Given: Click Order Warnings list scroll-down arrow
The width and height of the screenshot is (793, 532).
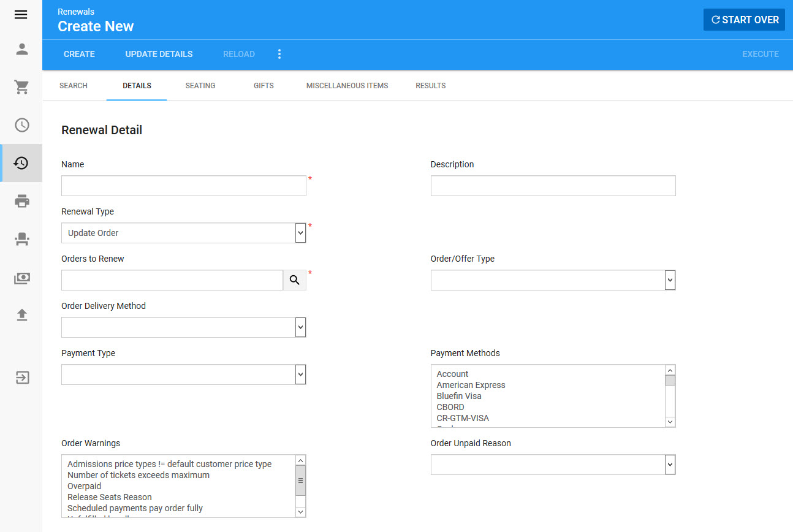Looking at the screenshot, I should click(300, 512).
